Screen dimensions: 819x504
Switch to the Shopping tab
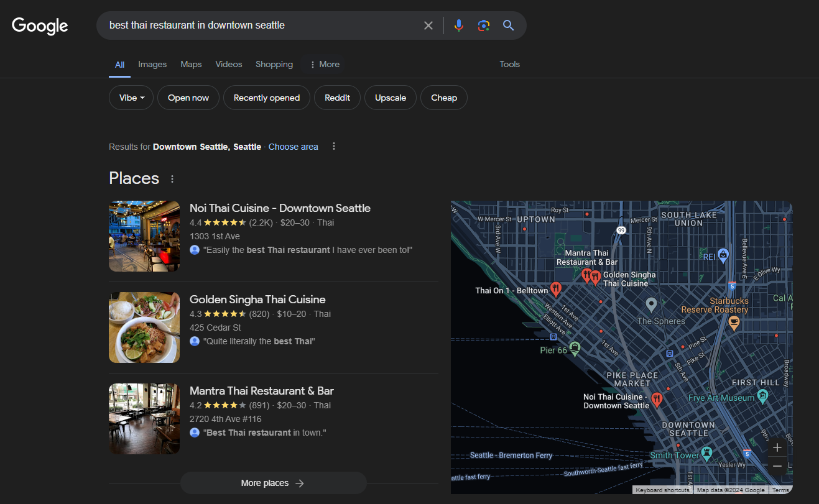274,64
